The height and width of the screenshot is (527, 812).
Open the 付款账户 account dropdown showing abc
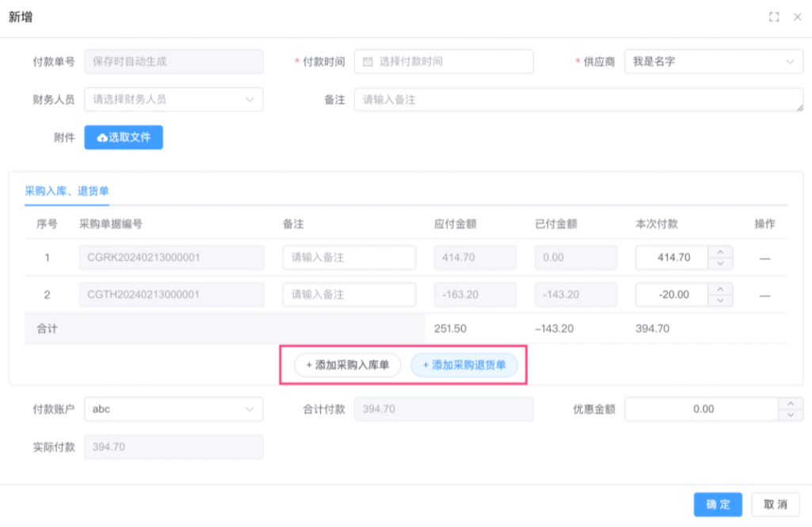coord(173,409)
